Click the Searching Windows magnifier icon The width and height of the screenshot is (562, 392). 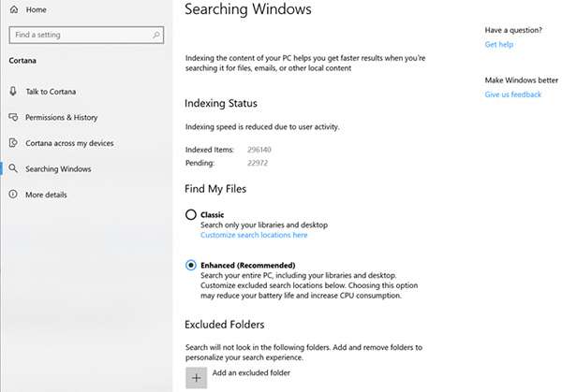coord(13,169)
